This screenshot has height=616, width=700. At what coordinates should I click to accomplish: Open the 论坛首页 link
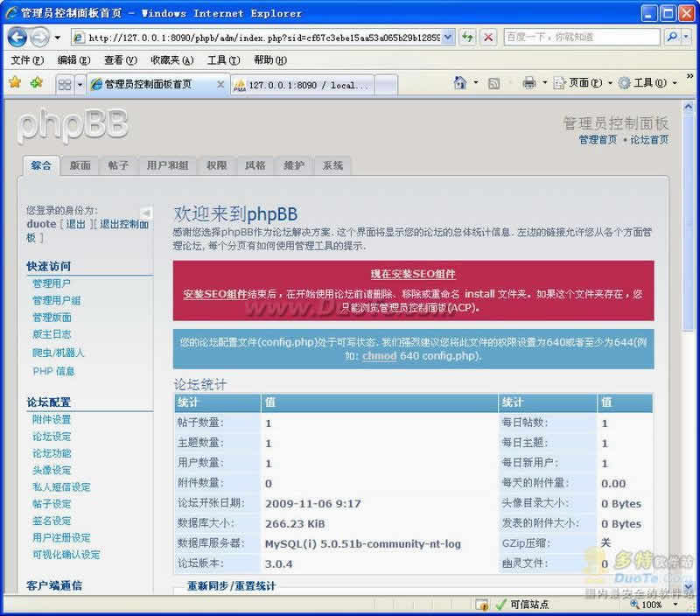tap(649, 140)
